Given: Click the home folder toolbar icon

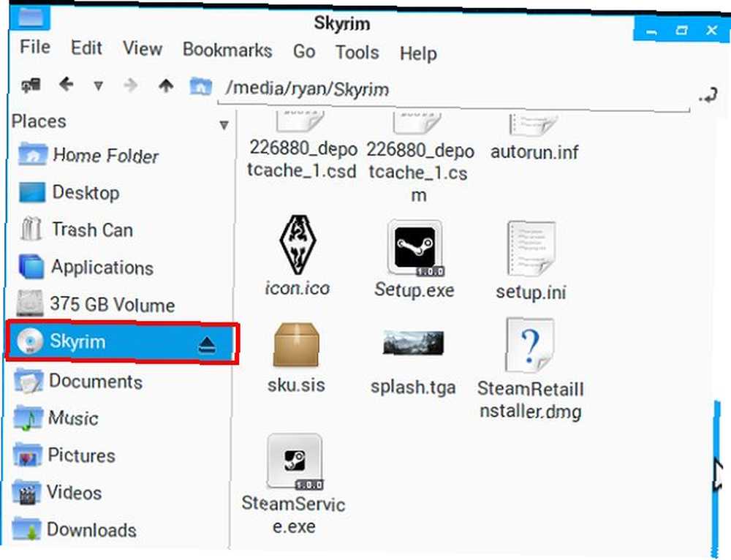Looking at the screenshot, I should coord(200,86).
